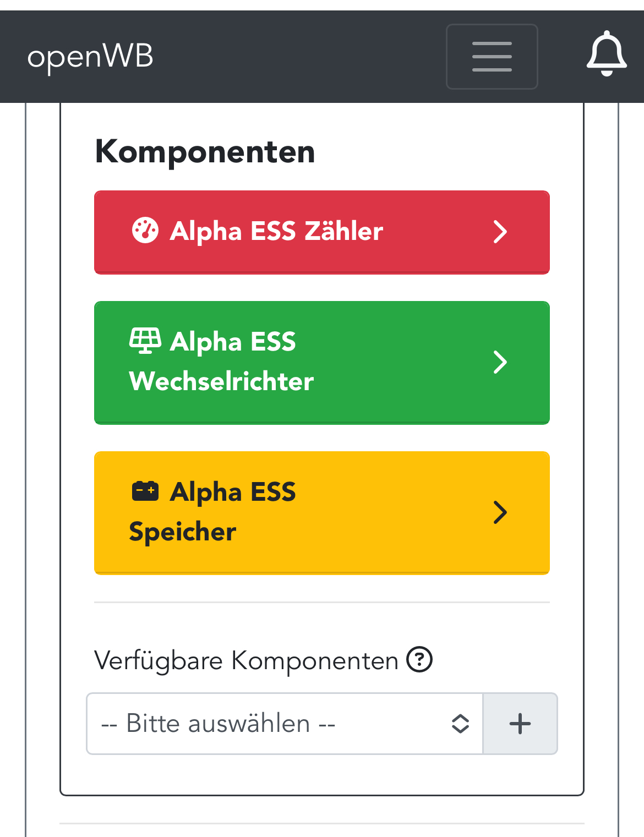Open the Bitte auswählen dropdown

coord(285,724)
